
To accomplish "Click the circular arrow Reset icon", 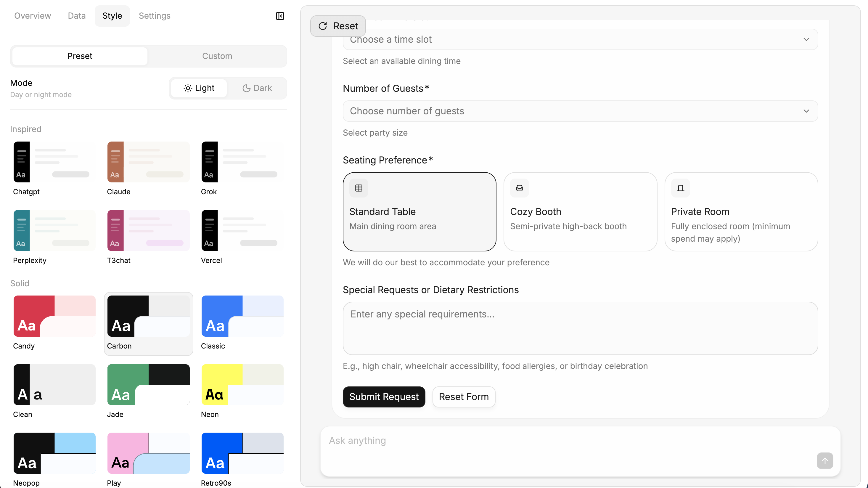I will 322,26.
